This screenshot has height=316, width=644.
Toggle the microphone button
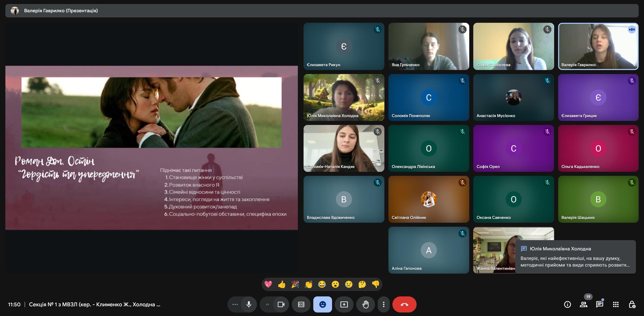pyautogui.click(x=249, y=304)
